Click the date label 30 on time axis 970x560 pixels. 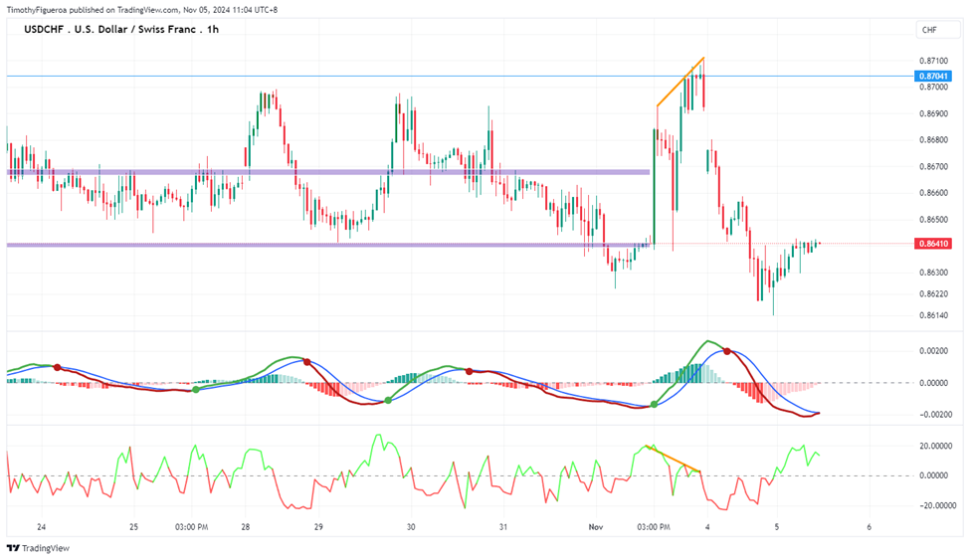[411, 527]
